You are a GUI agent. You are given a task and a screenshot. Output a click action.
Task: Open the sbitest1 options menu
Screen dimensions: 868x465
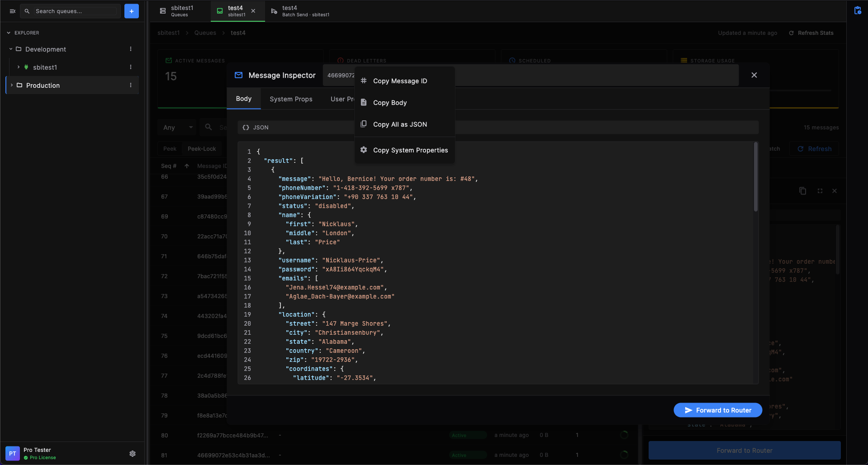[131, 67]
